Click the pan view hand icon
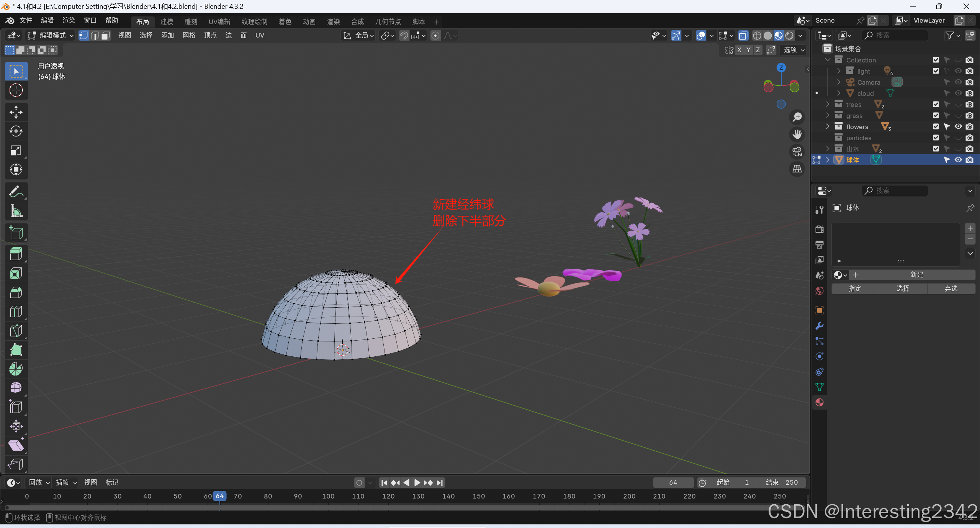Screen dimensions: 980x528 point(797,134)
